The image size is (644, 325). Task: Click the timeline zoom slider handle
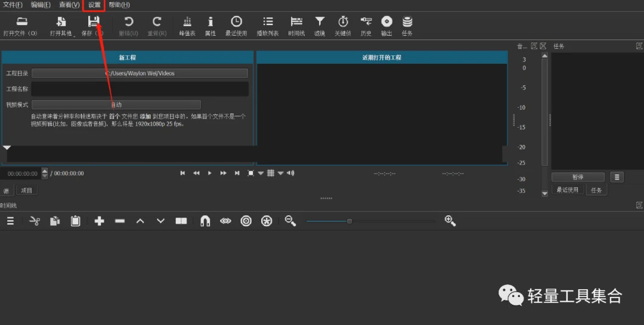(x=349, y=221)
